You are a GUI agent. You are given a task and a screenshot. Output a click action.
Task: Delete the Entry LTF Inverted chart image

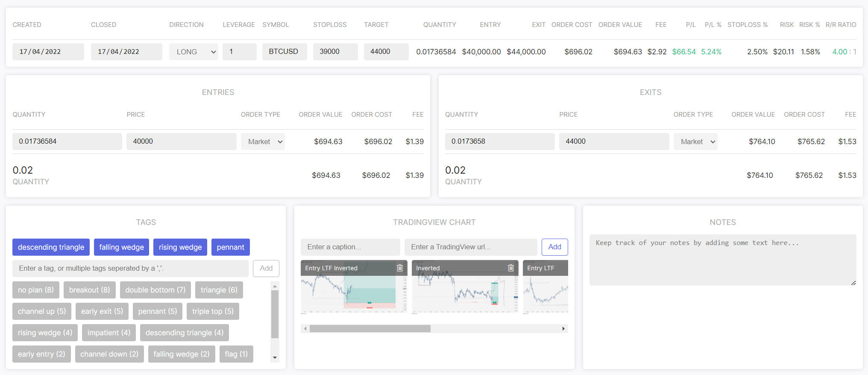[400, 268]
